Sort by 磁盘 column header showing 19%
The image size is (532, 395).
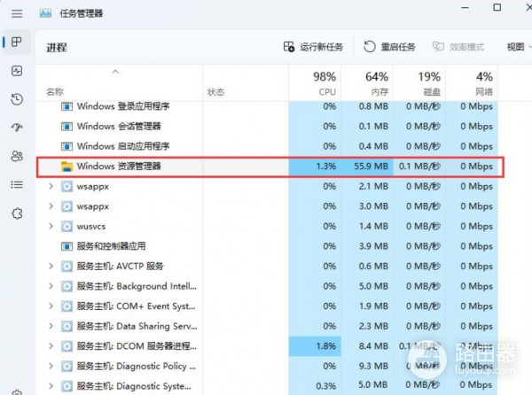pos(419,83)
